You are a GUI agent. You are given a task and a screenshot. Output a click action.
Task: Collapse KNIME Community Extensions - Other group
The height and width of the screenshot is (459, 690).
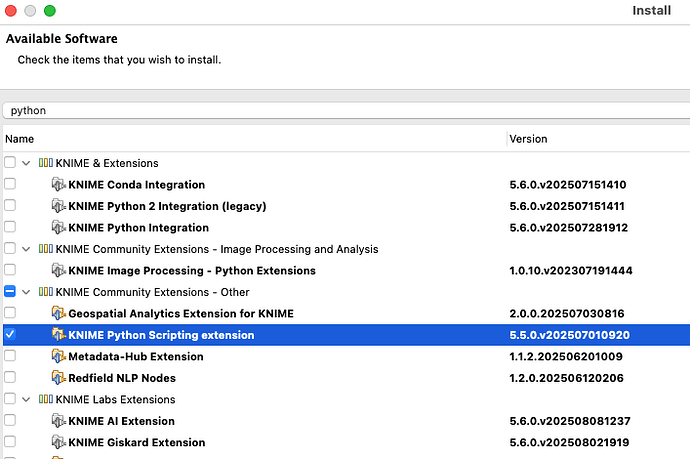26,292
